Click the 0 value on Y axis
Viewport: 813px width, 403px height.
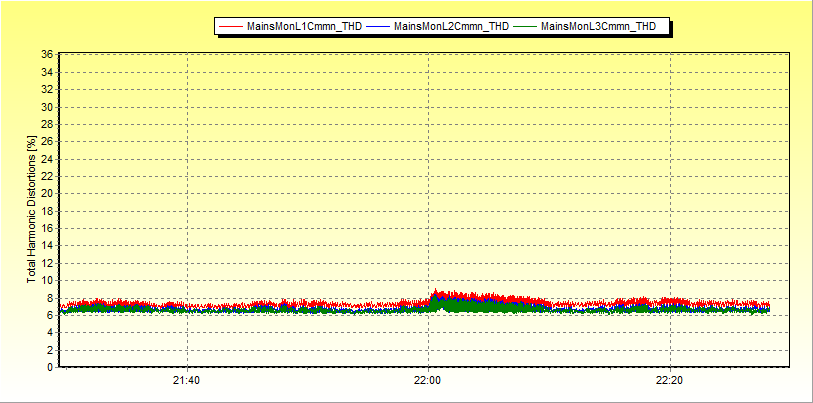tap(50, 367)
